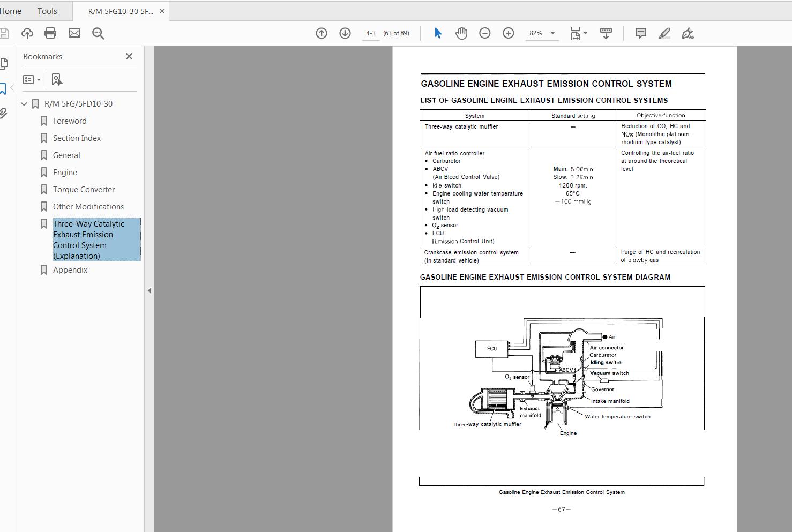792x532 pixels.
Task: Click the Governor diagram label
Action: point(602,389)
